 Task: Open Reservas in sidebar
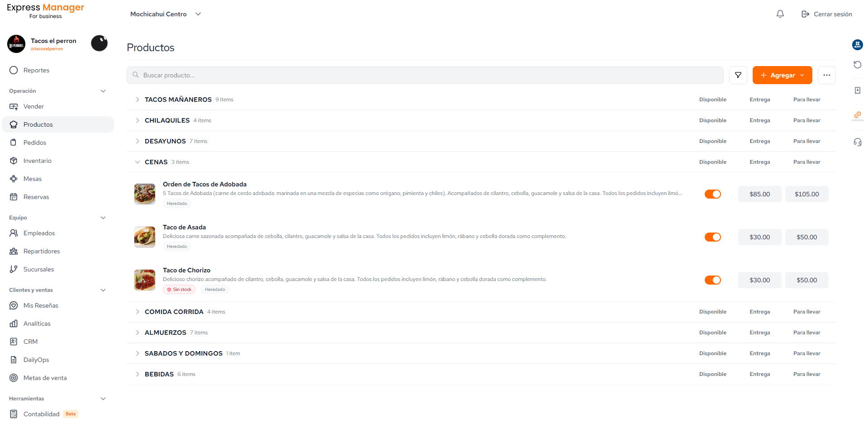coord(58,197)
